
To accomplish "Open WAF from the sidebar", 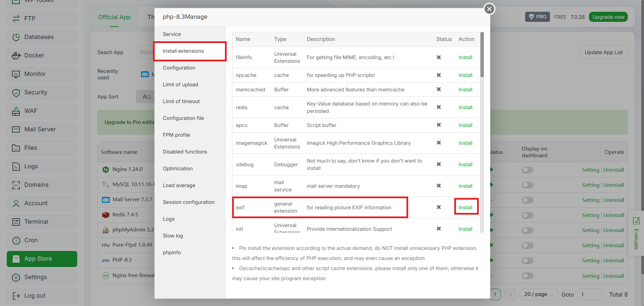I will (42, 111).
